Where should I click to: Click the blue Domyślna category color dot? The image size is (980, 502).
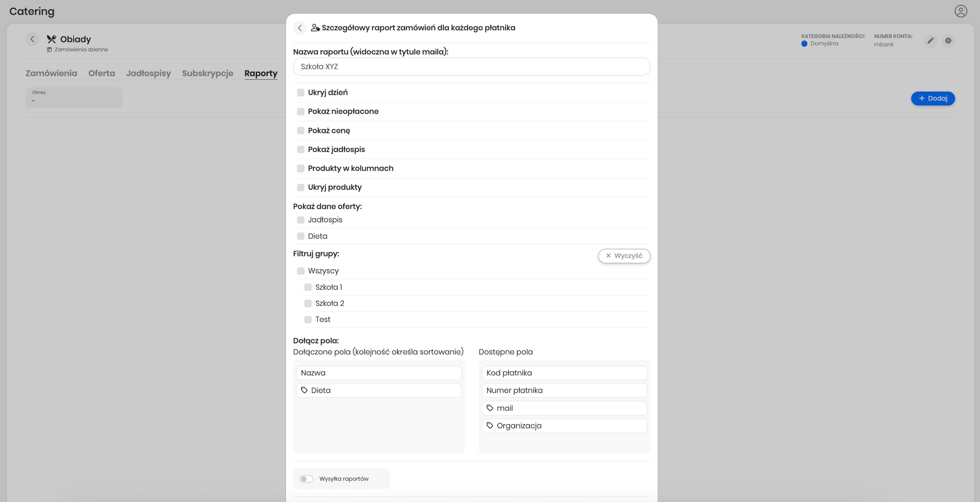point(804,44)
